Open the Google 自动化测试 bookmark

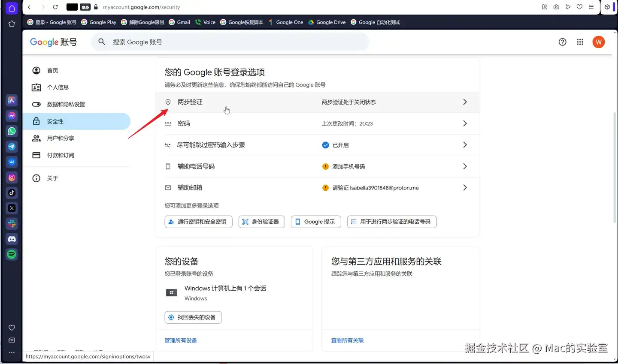pos(375,22)
